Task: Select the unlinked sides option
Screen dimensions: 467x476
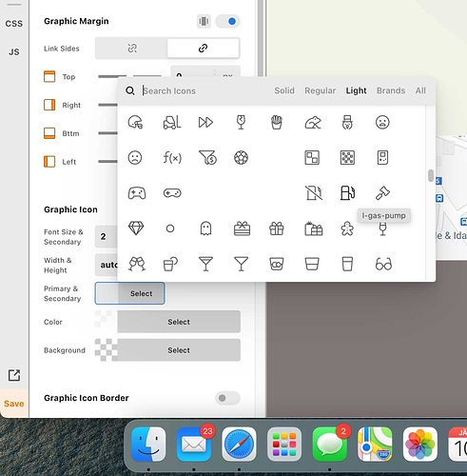Action: pos(132,49)
